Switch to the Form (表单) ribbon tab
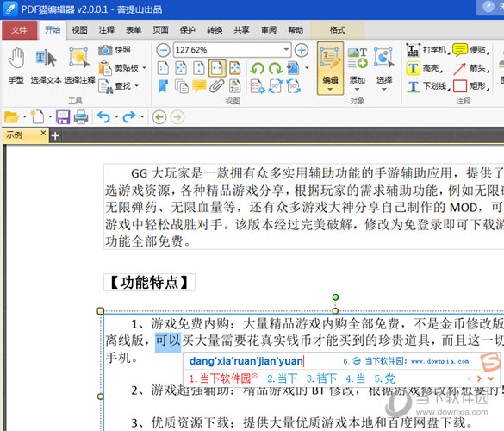This screenshot has width=504, height=431. (x=134, y=30)
